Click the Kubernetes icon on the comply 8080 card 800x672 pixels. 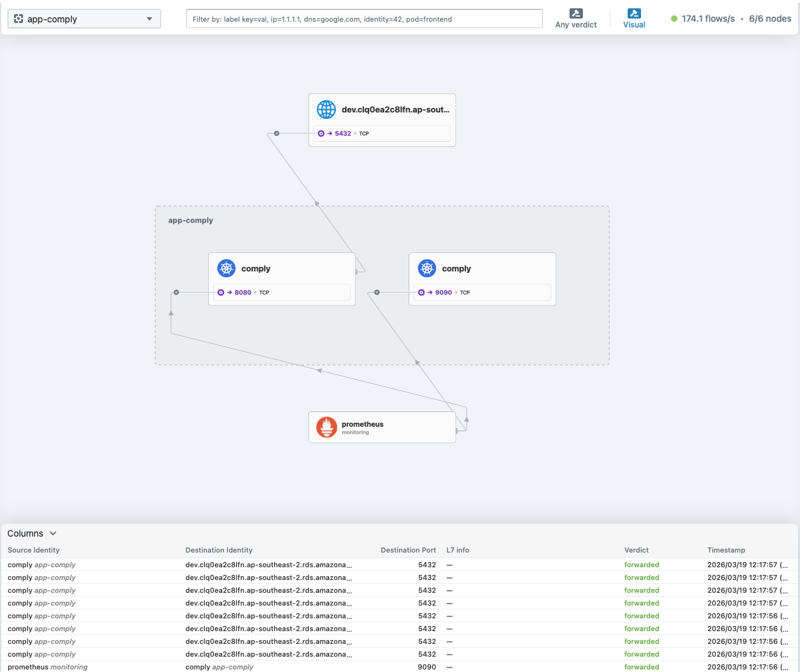[227, 268]
